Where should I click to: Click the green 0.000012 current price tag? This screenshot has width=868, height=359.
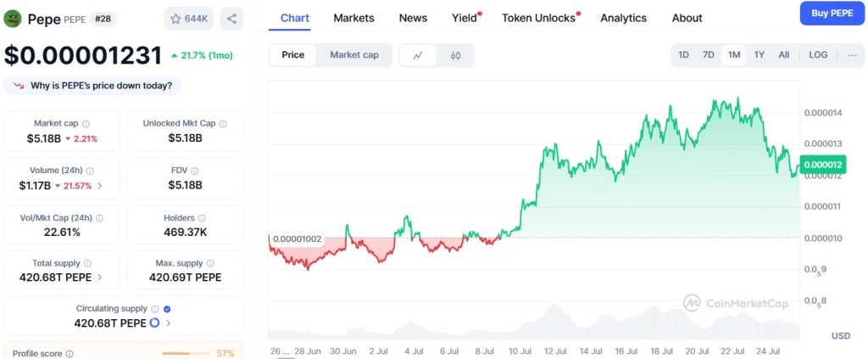coord(822,165)
